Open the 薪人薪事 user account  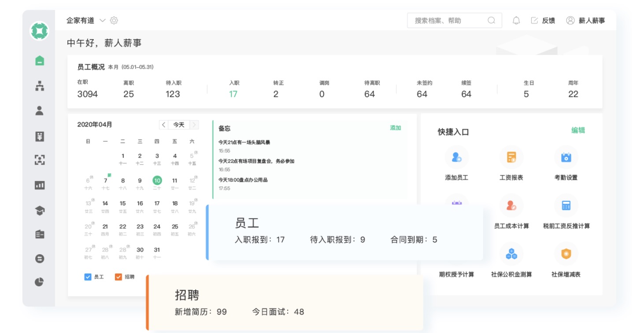[x=585, y=20]
